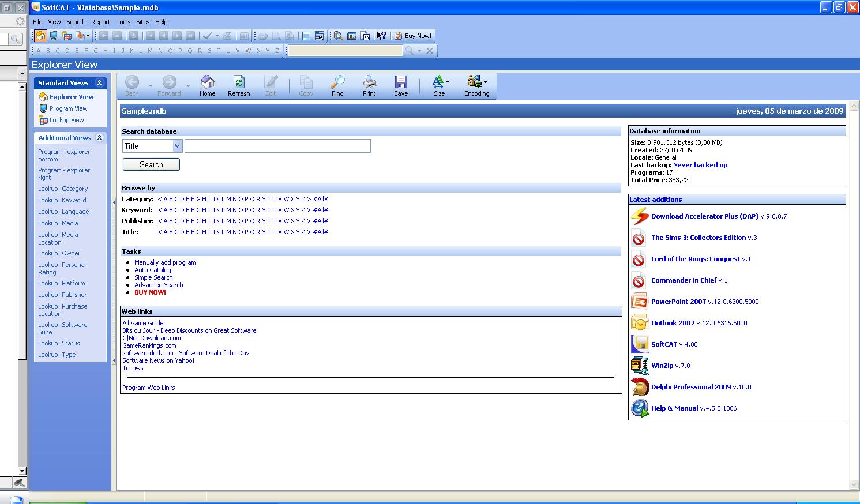Open the Tools menu
The image size is (860, 504).
(123, 22)
